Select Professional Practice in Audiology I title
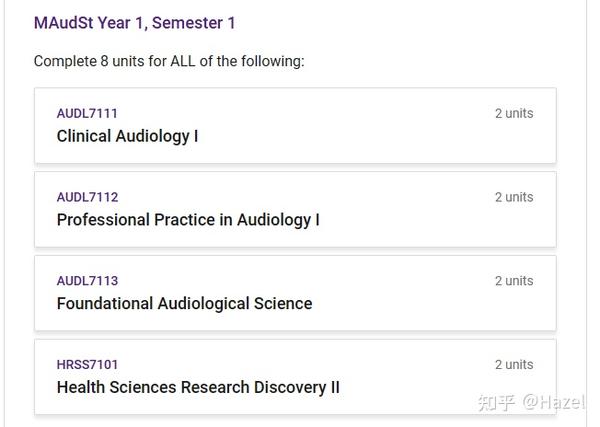The height and width of the screenshot is (427, 600). [188, 220]
